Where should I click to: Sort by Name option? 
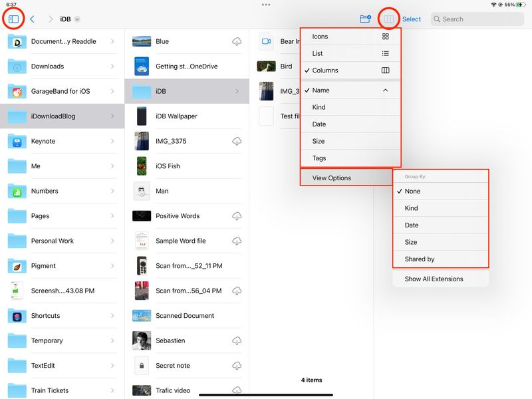point(350,90)
